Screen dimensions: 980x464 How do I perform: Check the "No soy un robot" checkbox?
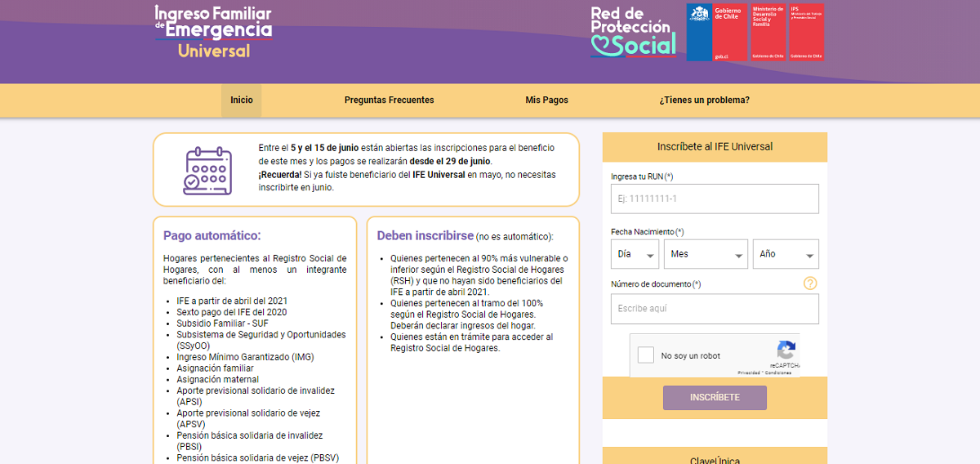click(x=646, y=355)
